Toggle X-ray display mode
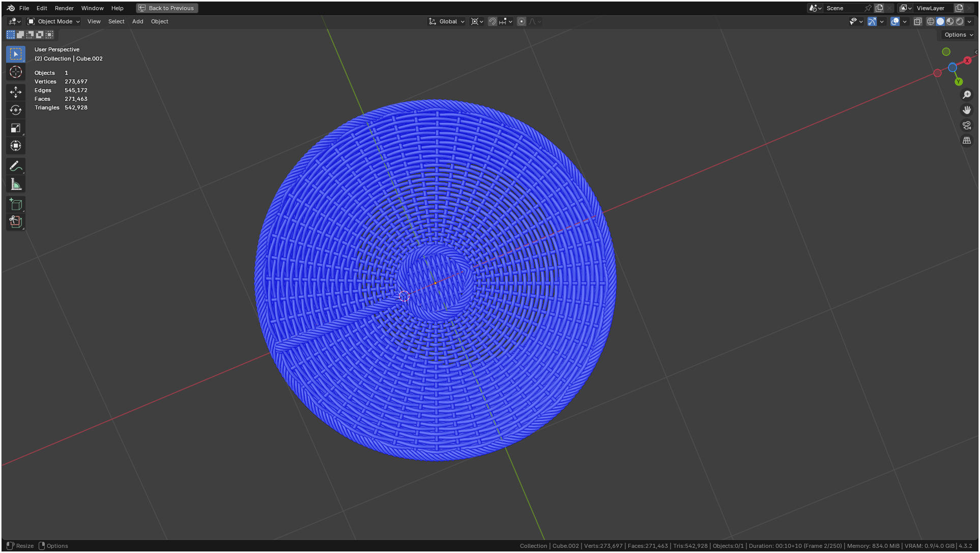The height and width of the screenshot is (553, 980). click(918, 21)
